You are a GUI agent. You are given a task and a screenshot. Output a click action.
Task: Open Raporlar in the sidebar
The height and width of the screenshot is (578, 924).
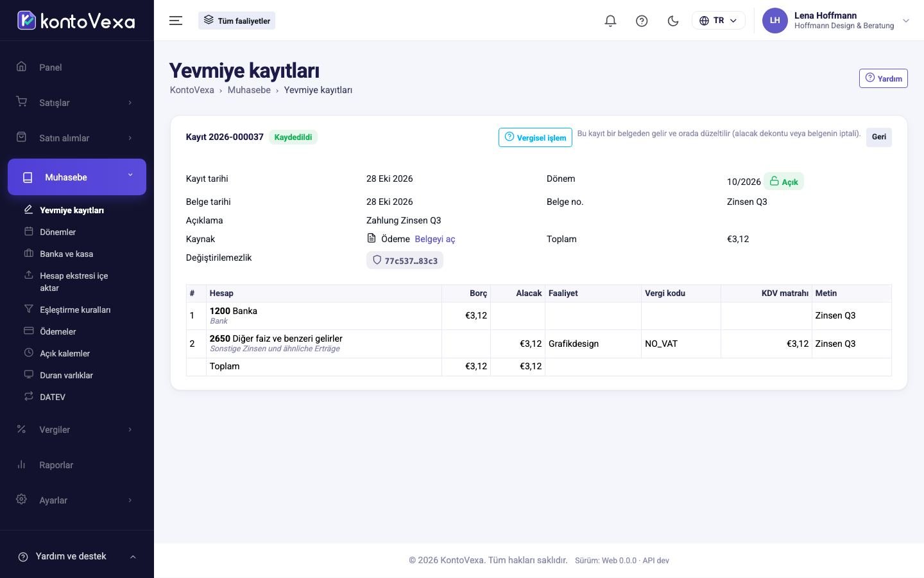tap(77, 464)
